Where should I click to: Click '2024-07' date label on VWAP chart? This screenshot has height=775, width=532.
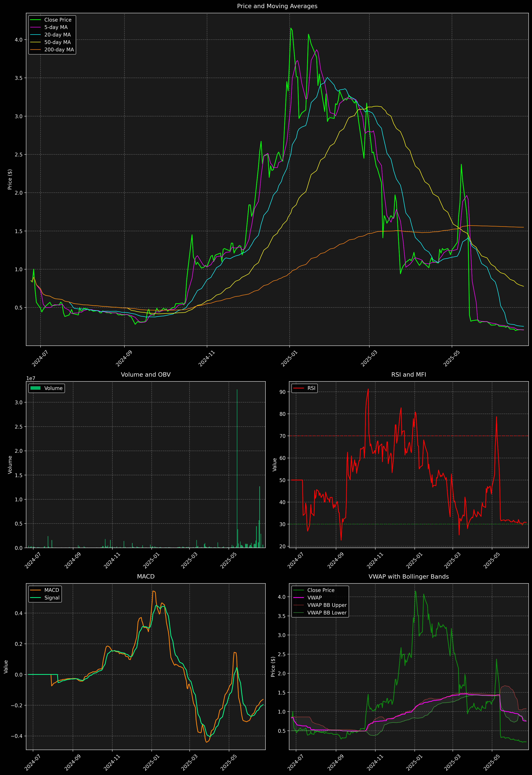coord(295,762)
